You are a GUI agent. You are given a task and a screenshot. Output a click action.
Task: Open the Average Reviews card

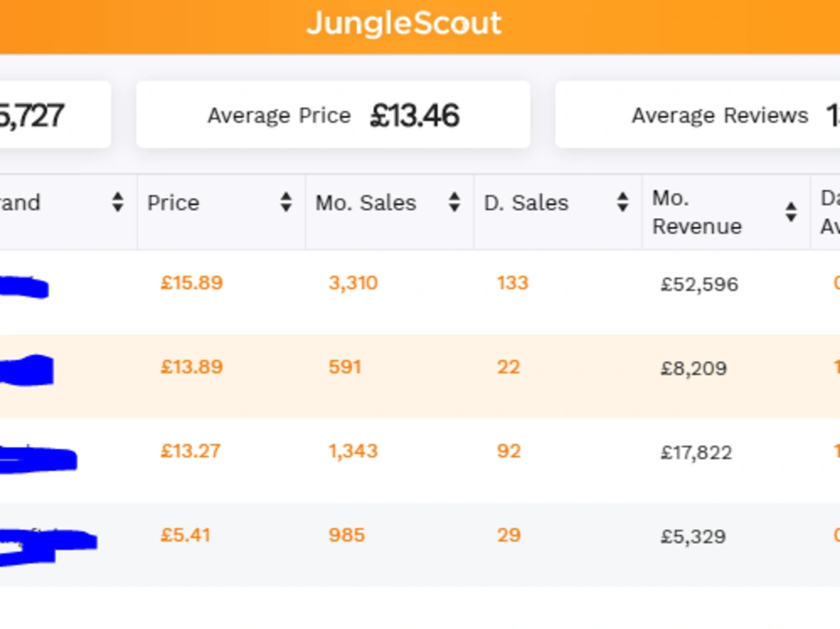click(697, 115)
